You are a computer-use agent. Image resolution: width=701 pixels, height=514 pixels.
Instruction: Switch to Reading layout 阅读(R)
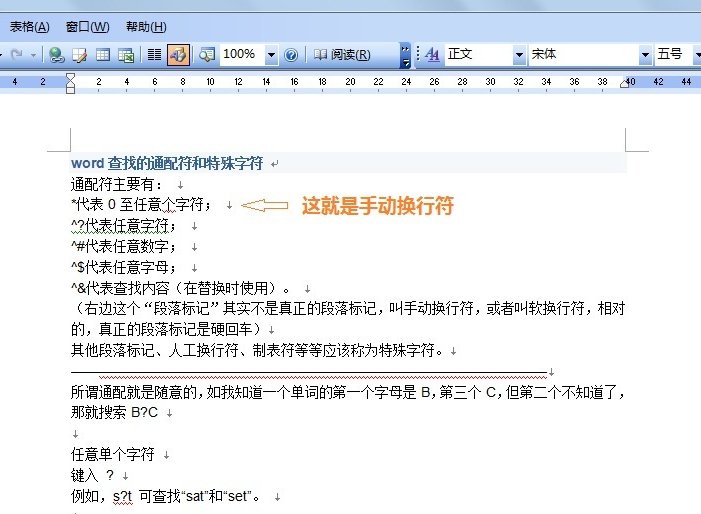click(342, 55)
